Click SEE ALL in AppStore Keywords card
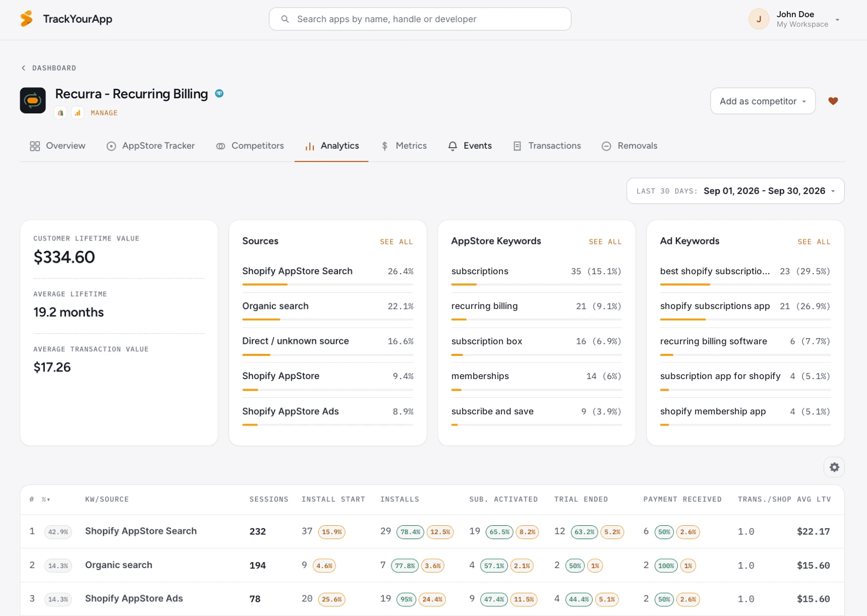Image resolution: width=867 pixels, height=616 pixels. pyautogui.click(x=605, y=242)
